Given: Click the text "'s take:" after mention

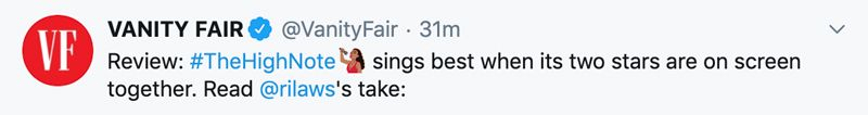Looking at the screenshot, I should point(371,89).
